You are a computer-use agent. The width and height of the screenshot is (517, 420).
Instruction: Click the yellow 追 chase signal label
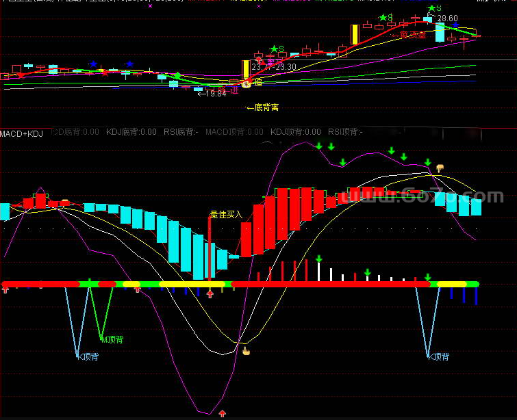(x=258, y=82)
